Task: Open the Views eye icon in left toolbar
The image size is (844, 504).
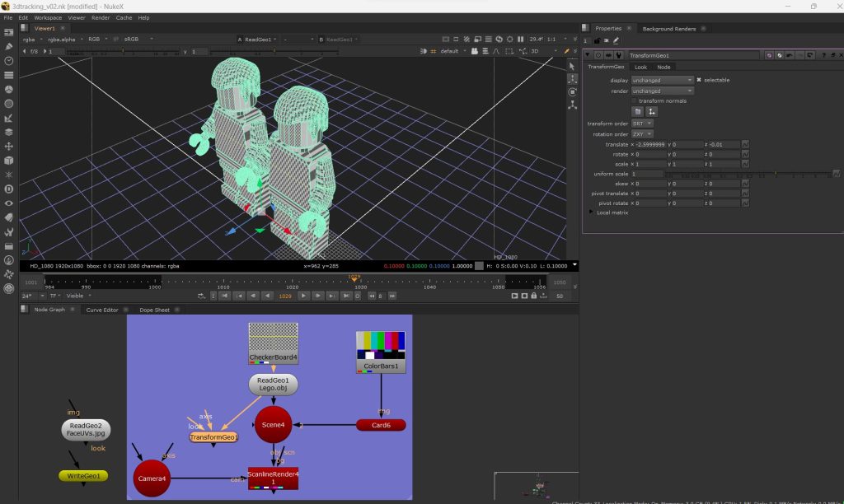Action: click(8, 203)
